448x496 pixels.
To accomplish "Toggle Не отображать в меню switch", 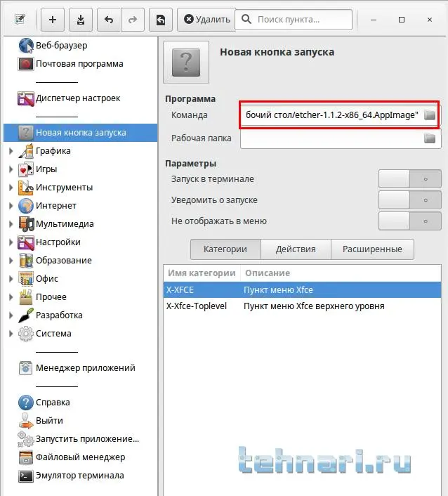I will pos(410,221).
